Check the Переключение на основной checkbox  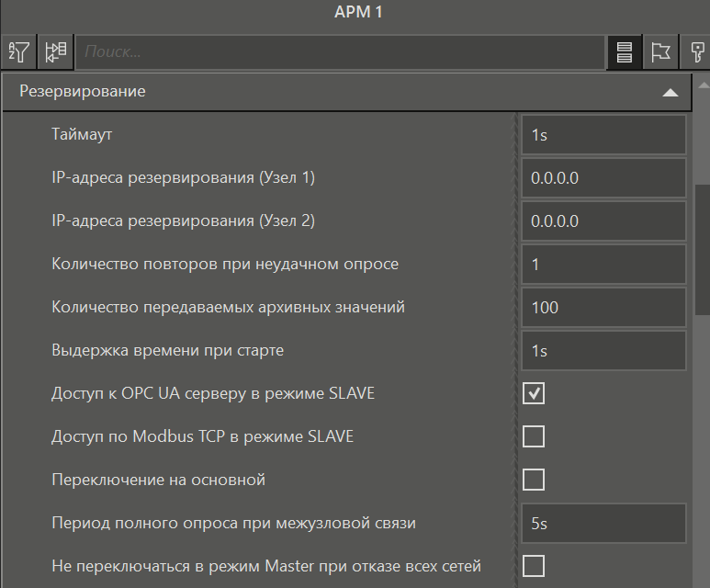[534, 480]
